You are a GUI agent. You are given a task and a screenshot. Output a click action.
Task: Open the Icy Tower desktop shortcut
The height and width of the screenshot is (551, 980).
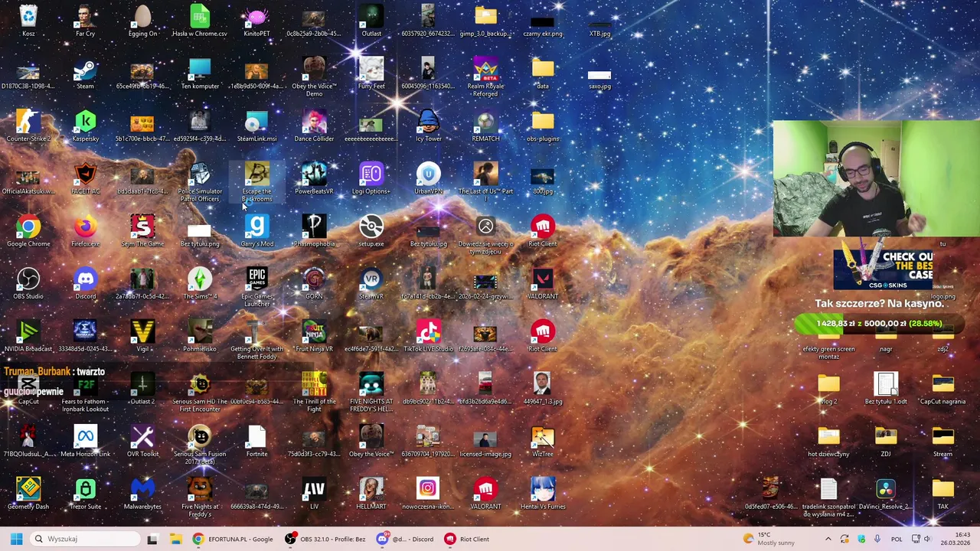[x=428, y=126]
